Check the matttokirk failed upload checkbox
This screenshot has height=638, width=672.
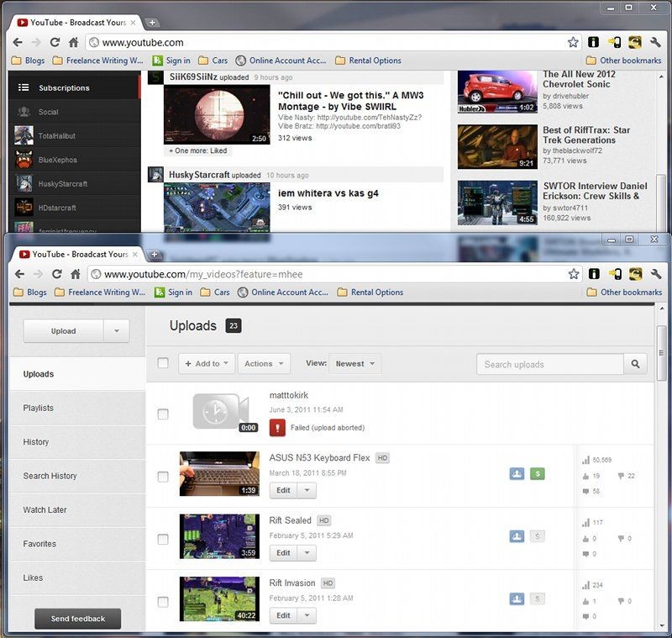pyautogui.click(x=163, y=414)
